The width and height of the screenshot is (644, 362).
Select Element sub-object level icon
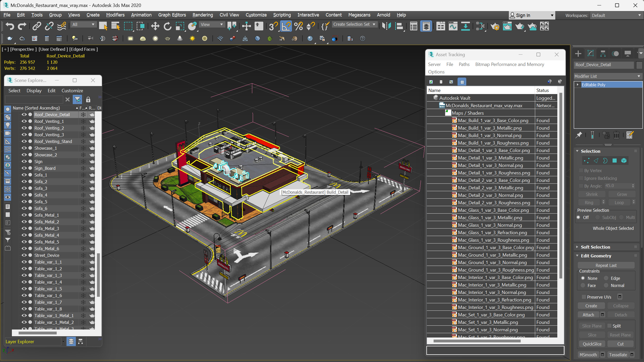(624, 161)
